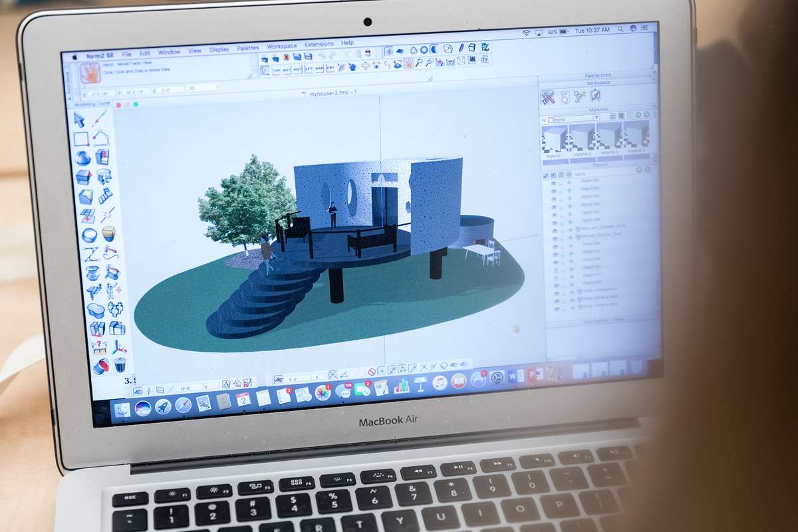Open the Palettes menu in the menu bar

point(249,50)
